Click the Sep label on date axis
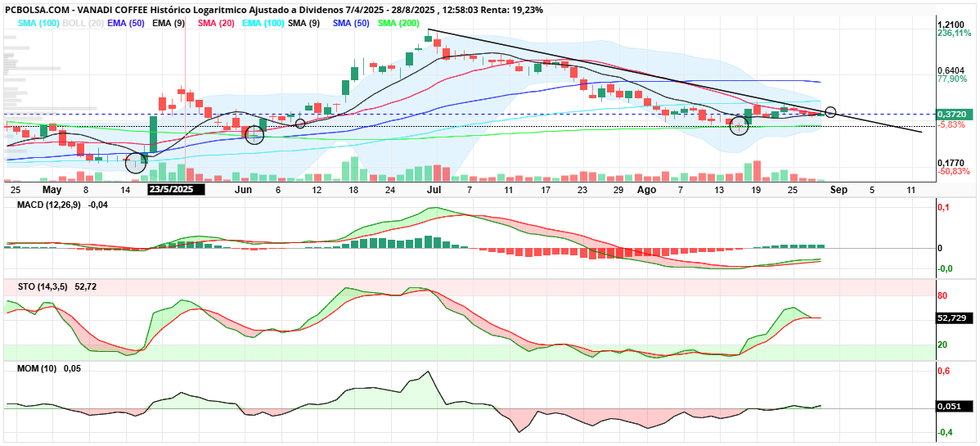Image resolution: width=980 pixels, height=446 pixels. [838, 189]
